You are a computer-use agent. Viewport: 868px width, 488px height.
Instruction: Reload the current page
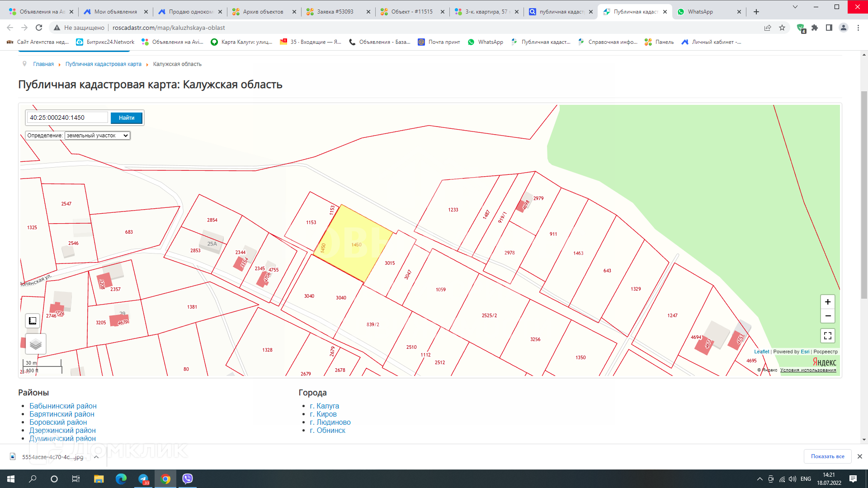coord(39,28)
